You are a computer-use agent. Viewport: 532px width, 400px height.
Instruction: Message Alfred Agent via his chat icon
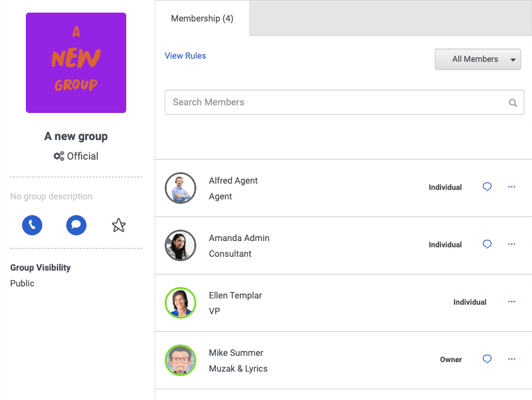pos(487,187)
